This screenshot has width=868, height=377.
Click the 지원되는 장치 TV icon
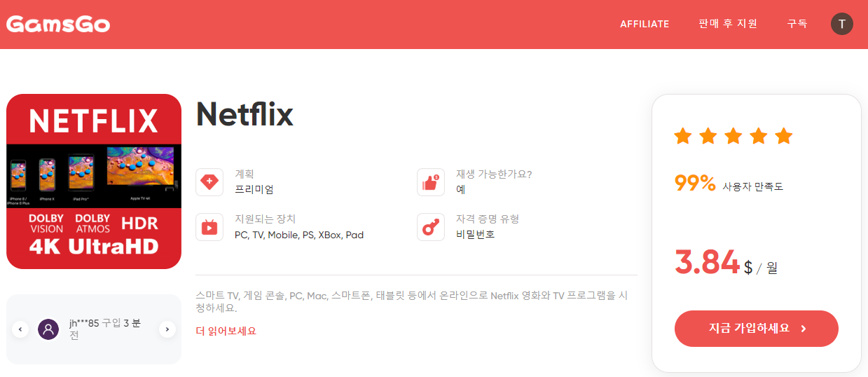click(x=209, y=227)
